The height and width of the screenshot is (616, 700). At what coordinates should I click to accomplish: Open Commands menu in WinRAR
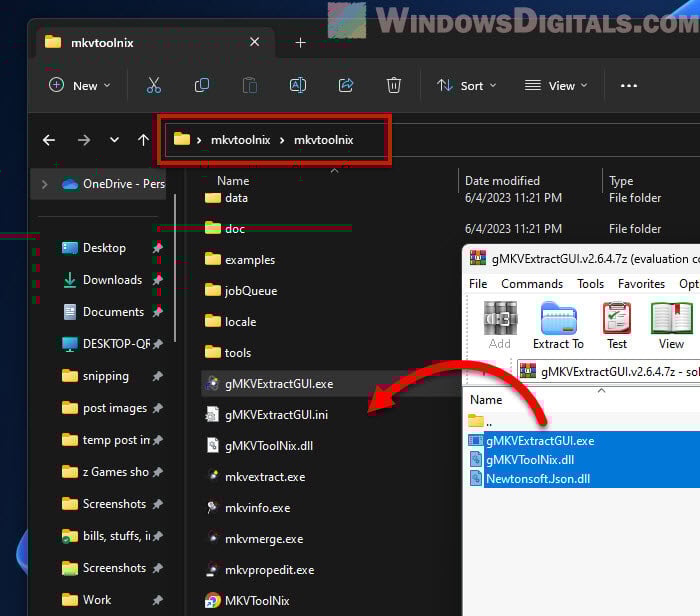[x=532, y=284]
